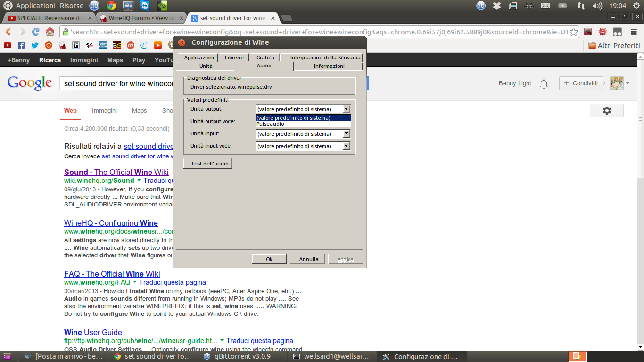Click the Google logo
The height and width of the screenshot is (362, 644).
click(29, 83)
